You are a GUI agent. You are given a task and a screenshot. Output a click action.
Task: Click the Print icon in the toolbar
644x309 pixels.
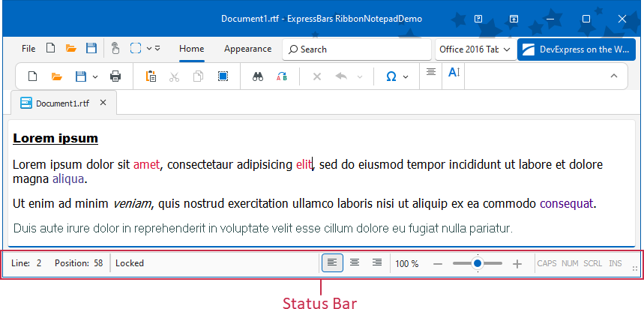click(115, 76)
